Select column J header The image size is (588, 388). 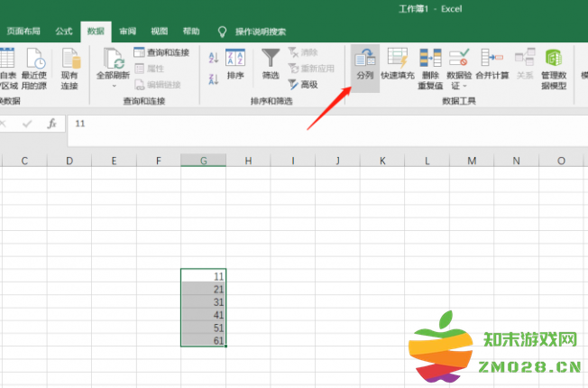click(x=337, y=161)
